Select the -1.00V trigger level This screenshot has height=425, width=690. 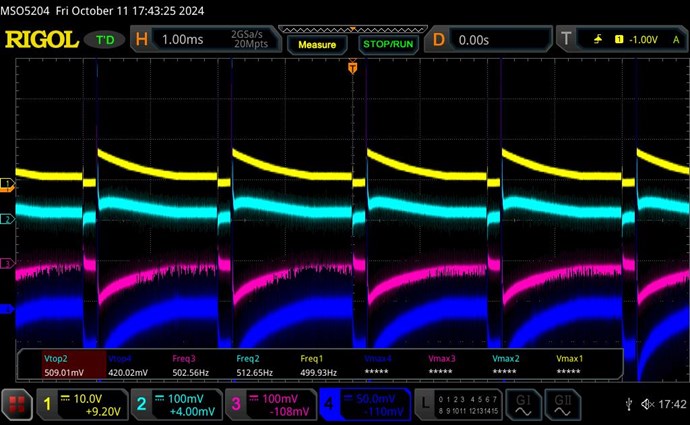click(x=643, y=40)
